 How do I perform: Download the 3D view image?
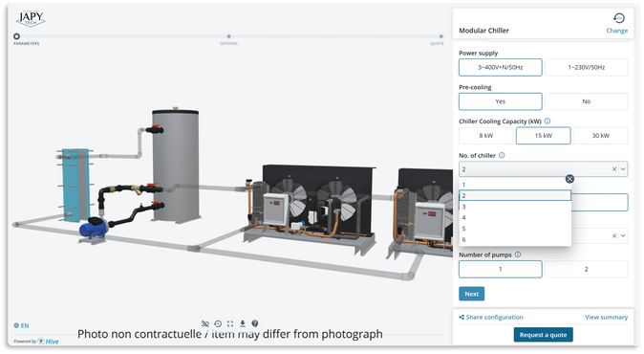click(243, 323)
